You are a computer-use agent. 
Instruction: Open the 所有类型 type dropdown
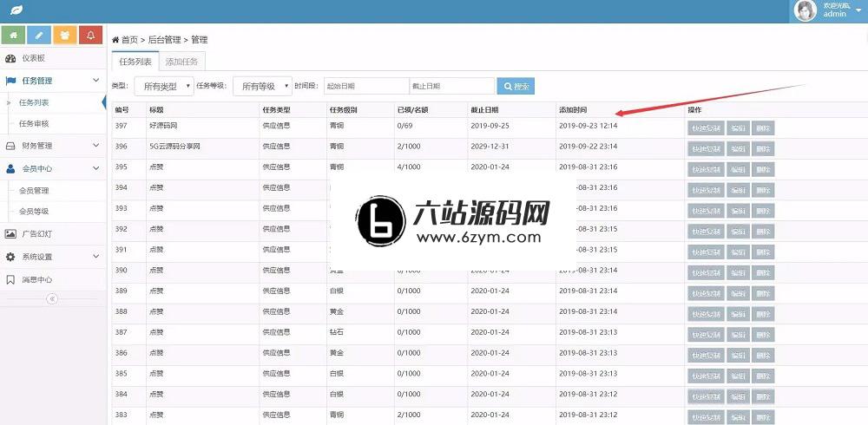[164, 86]
